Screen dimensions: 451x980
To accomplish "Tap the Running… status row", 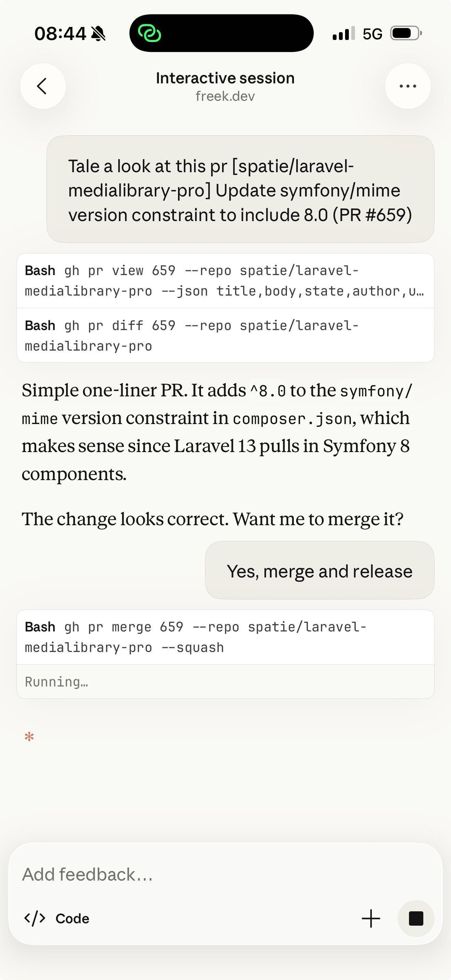I will [225, 682].
